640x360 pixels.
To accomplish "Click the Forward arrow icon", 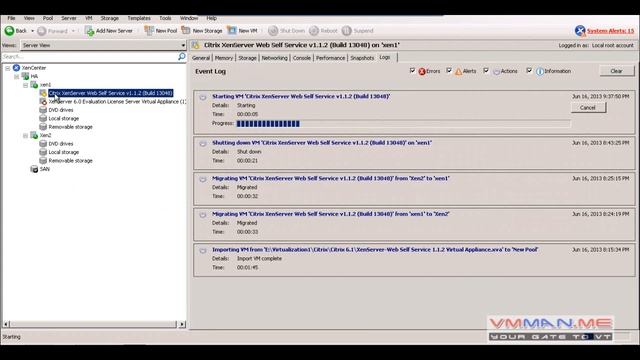I will [42, 31].
